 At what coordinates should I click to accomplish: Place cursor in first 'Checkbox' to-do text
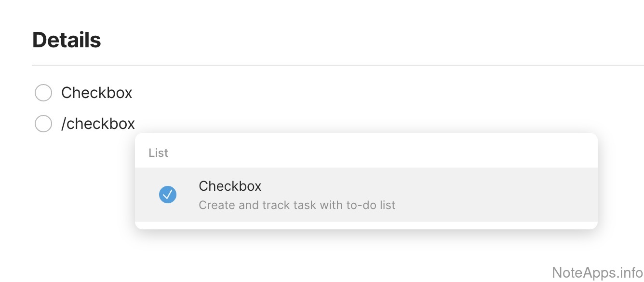[96, 93]
